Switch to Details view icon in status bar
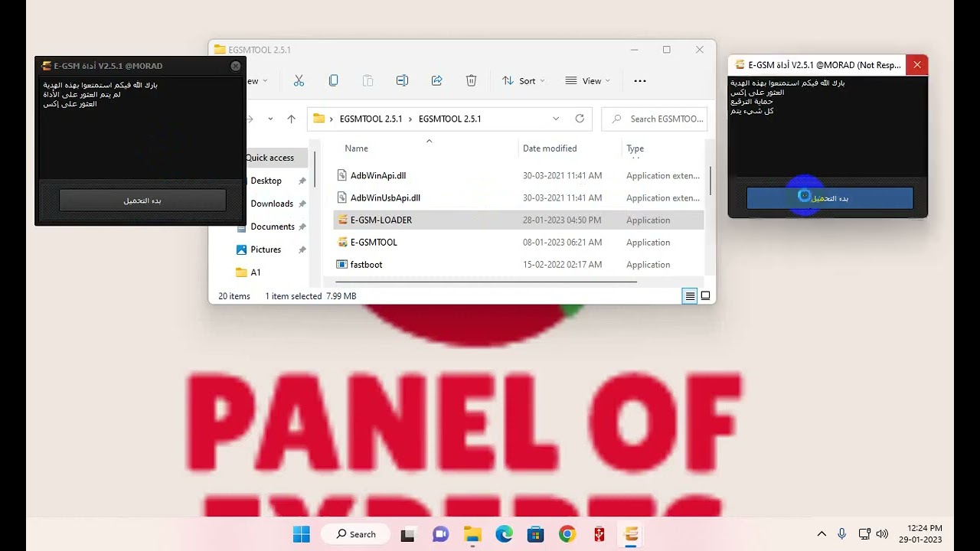The height and width of the screenshot is (551, 980). tap(690, 296)
